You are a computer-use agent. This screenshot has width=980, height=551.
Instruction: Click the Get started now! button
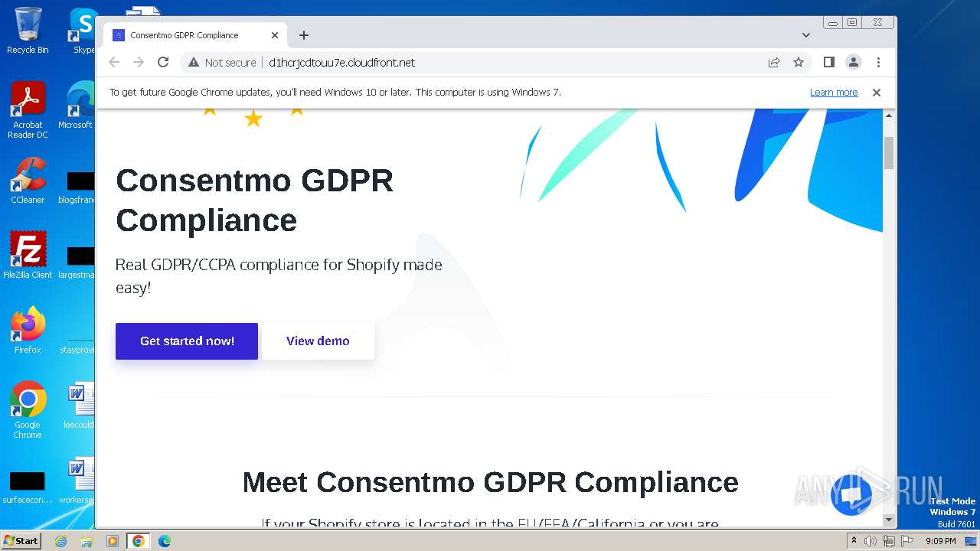(187, 341)
